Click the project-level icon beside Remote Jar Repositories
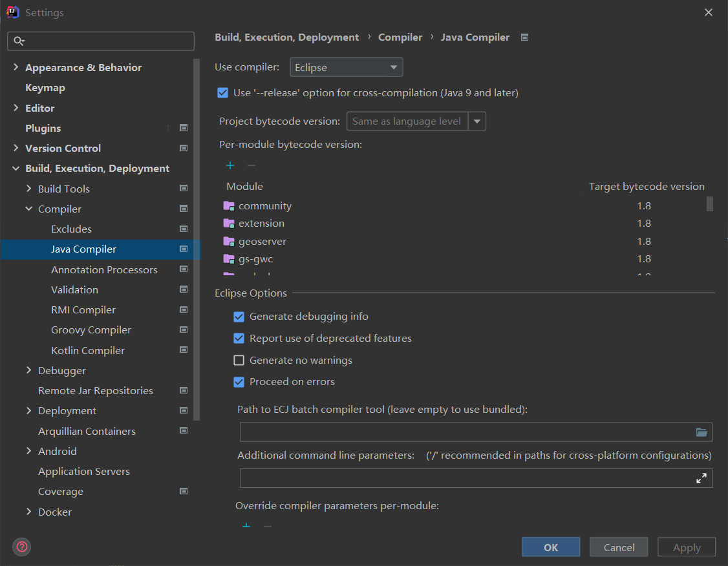 (x=184, y=391)
